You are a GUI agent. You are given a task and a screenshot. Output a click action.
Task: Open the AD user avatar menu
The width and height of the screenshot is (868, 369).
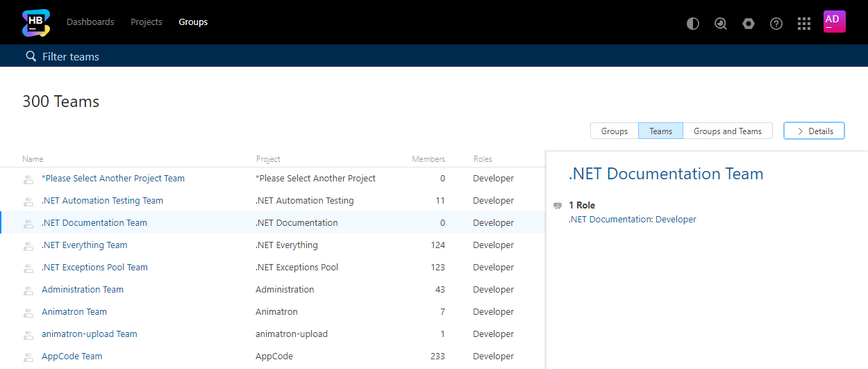click(834, 22)
